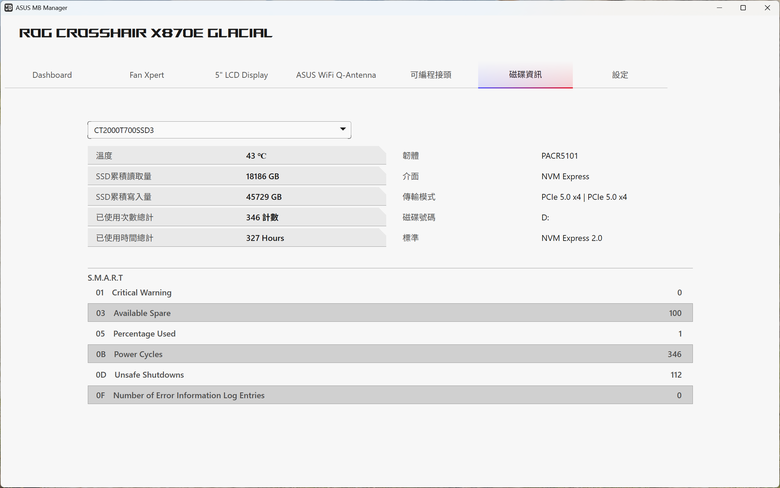Click the Power Cycles value 346
Screen dimensions: 780x488
(675, 354)
